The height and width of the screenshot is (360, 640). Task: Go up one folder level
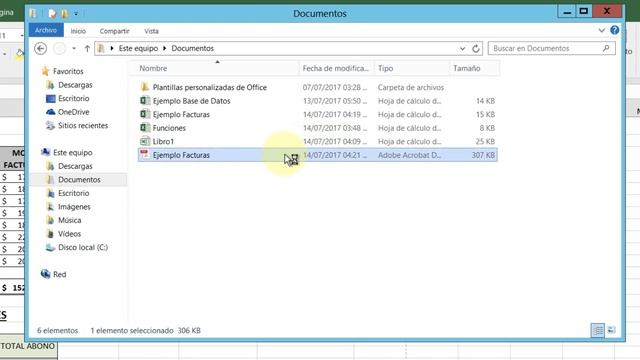[87, 49]
